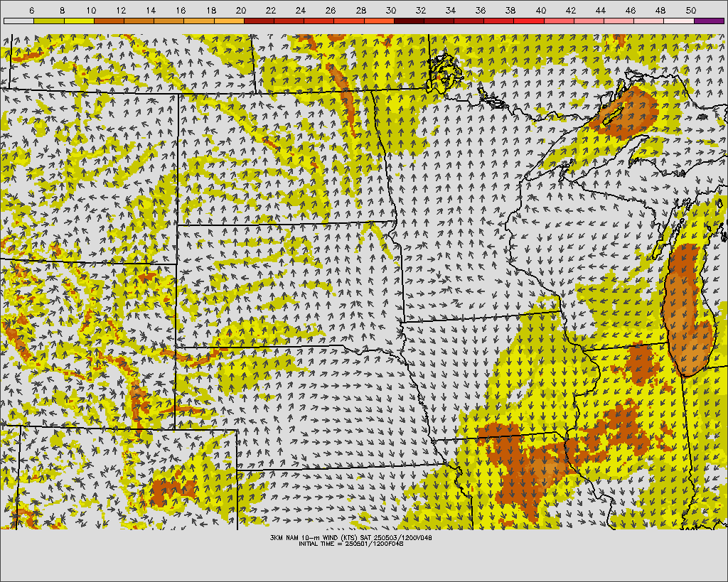Click the legend number "42"

(571, 10)
